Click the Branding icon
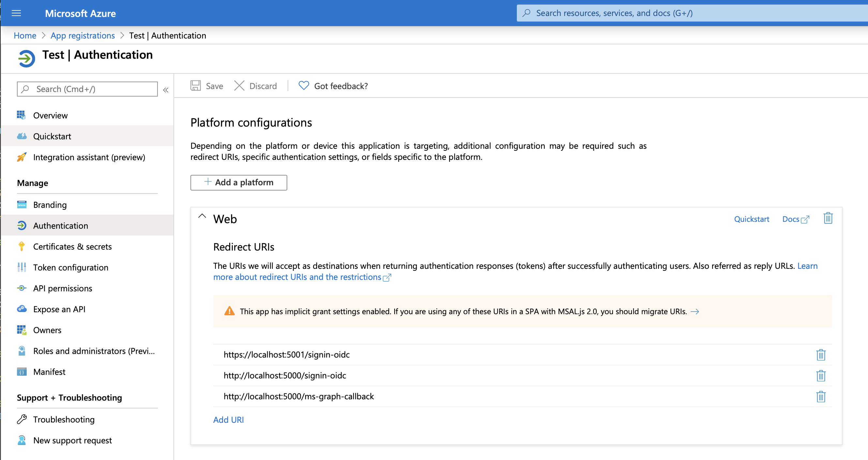 [x=22, y=205]
